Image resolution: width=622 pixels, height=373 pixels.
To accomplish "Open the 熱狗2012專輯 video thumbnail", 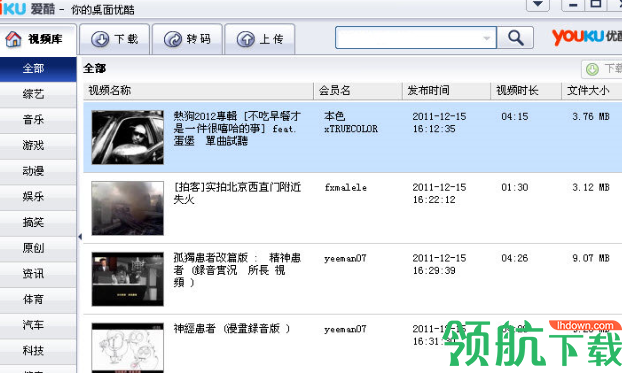I will click(x=127, y=137).
